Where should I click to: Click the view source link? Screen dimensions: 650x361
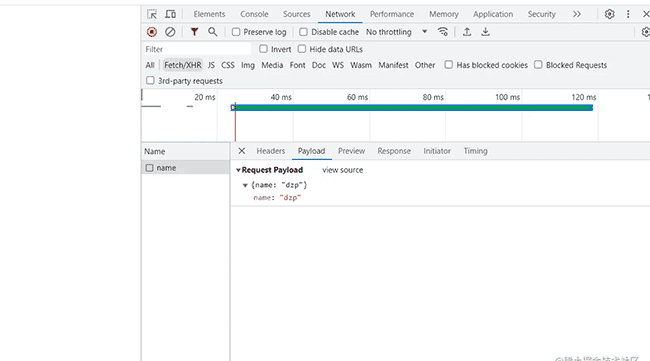342,170
